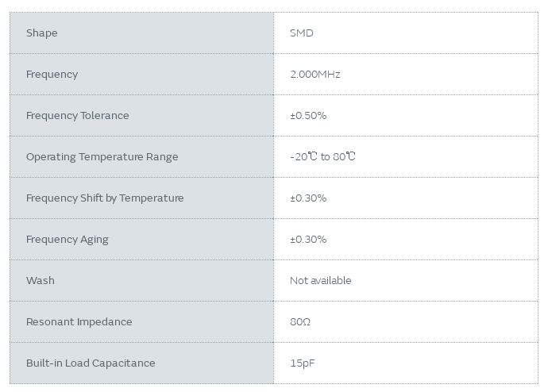Viewport: 548px width, 392px height.
Task: Select the SMD shape value
Action: 302,33
